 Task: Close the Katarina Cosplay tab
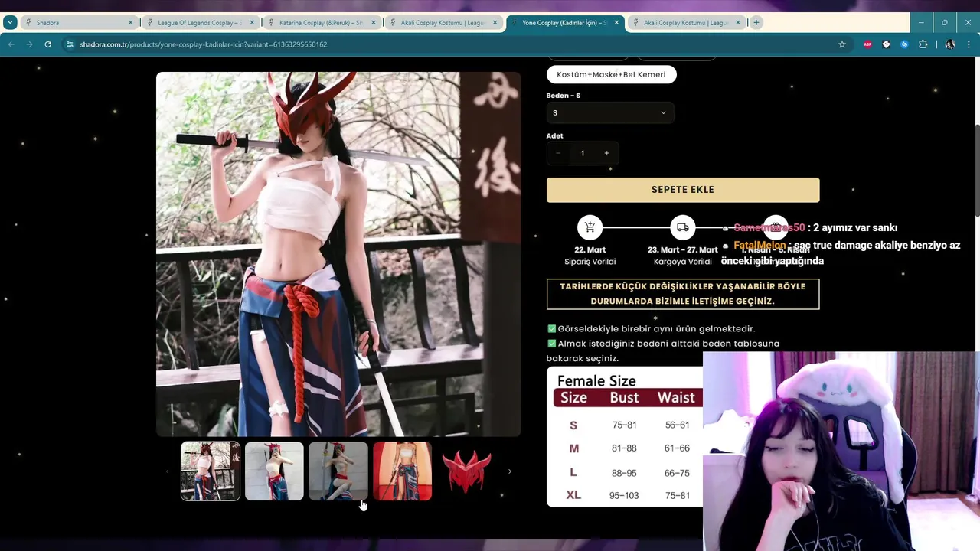coord(374,23)
